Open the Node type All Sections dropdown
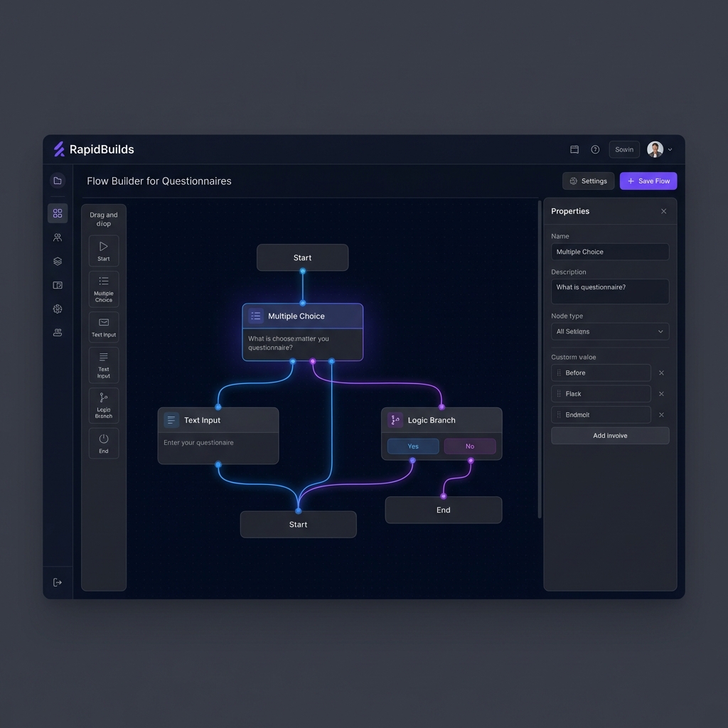This screenshot has width=728, height=728. coord(609,331)
